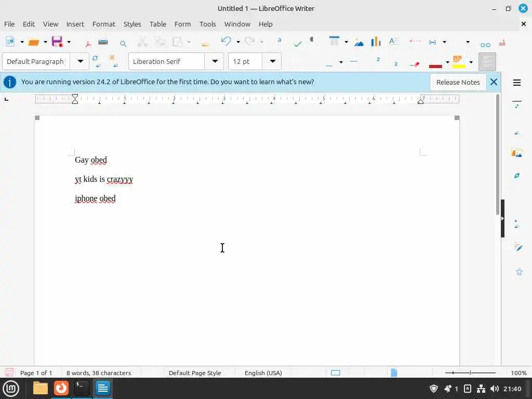This screenshot has height=399, width=532.
Task: Open the font color dropdown arrow
Action: click(x=447, y=62)
